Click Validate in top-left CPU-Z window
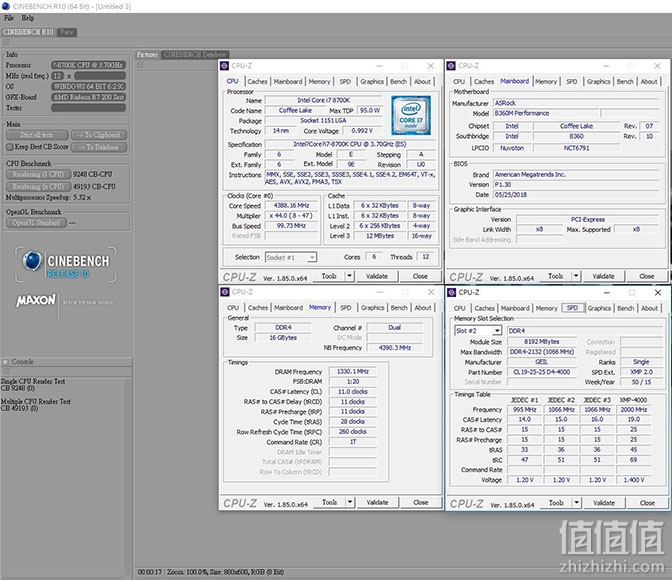Screen dimensions: 672x580 pyautogui.click(x=377, y=276)
